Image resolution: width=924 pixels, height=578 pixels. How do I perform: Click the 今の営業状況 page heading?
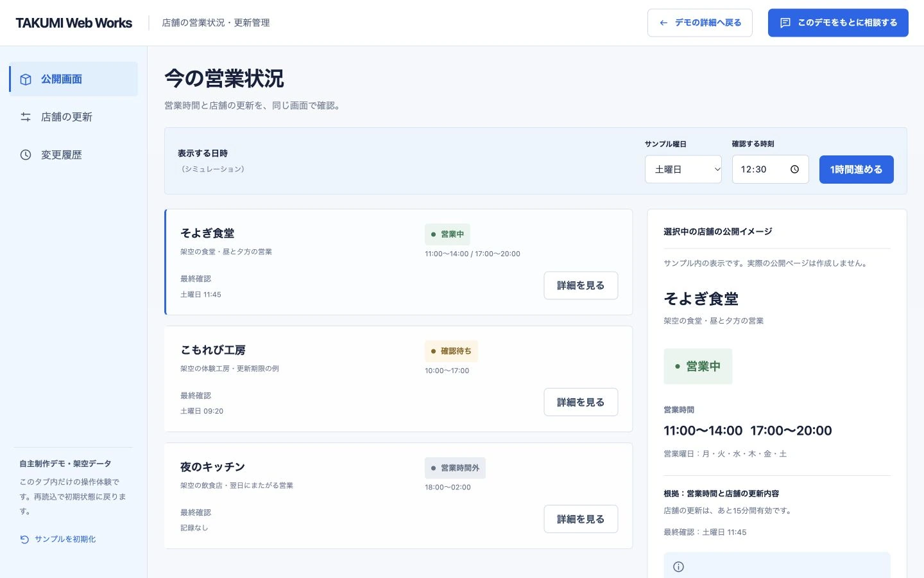tap(224, 78)
